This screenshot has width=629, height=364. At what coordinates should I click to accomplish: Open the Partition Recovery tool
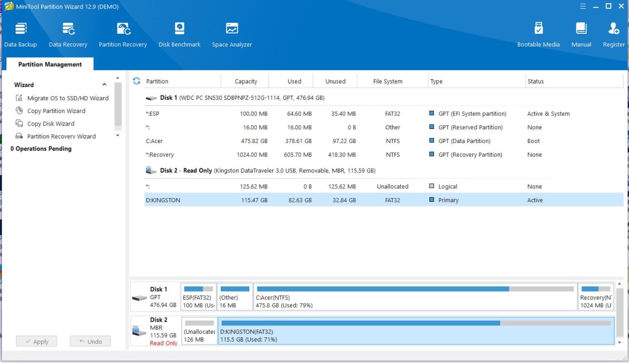[x=123, y=35]
